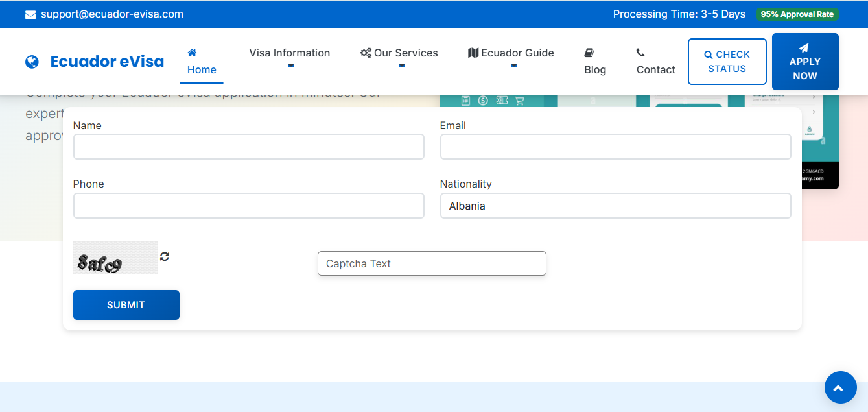Click the book icon above Blog
The height and width of the screenshot is (412, 868).
(589, 53)
